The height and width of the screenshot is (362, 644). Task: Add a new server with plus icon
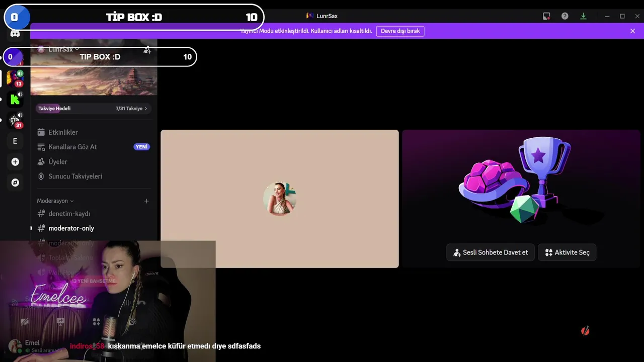(x=15, y=162)
